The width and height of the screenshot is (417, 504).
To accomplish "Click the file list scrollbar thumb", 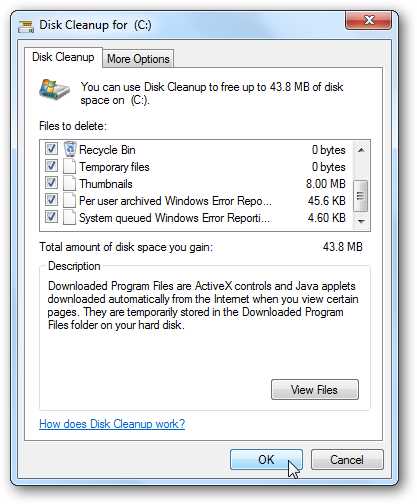I will click(x=361, y=196).
